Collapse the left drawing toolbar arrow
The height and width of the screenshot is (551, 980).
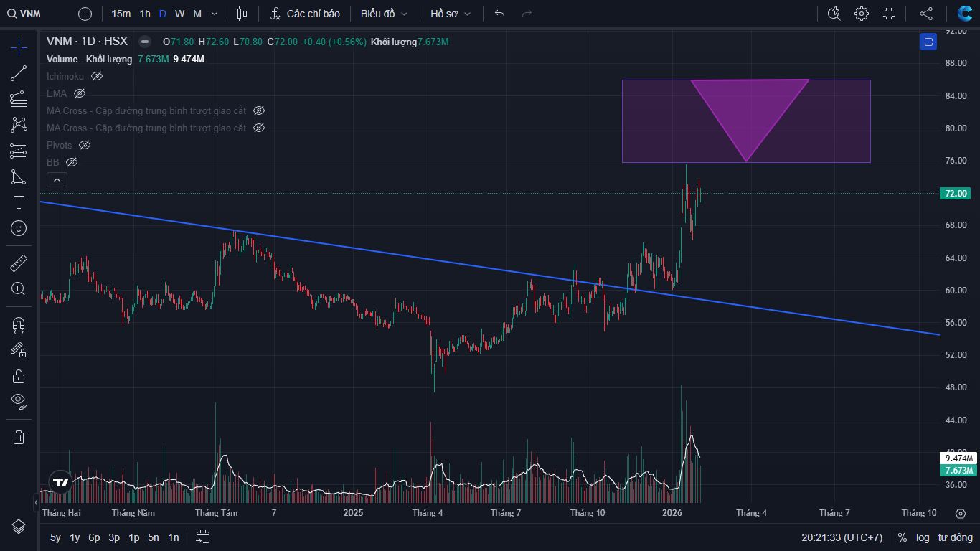[37, 503]
